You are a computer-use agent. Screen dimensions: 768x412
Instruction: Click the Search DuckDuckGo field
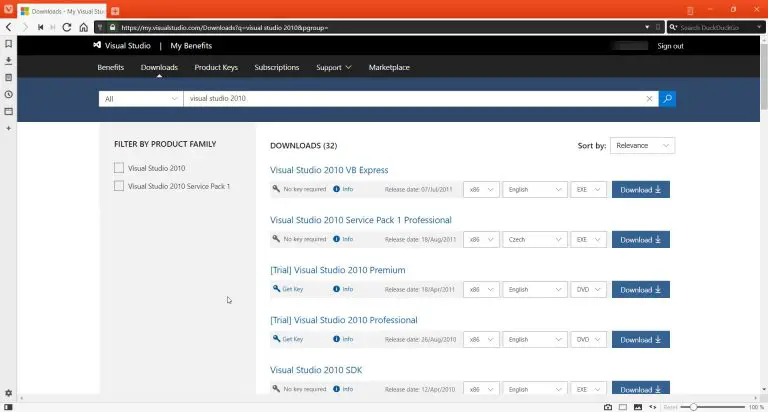tap(716, 27)
